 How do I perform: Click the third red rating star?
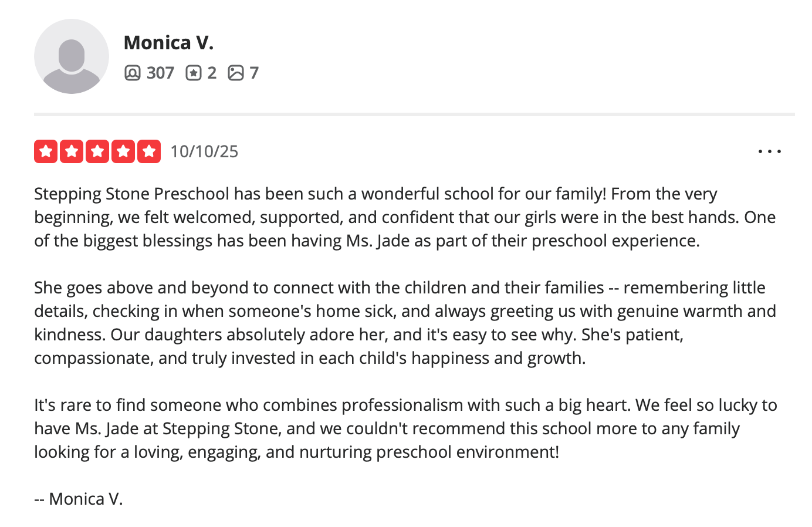click(x=97, y=151)
